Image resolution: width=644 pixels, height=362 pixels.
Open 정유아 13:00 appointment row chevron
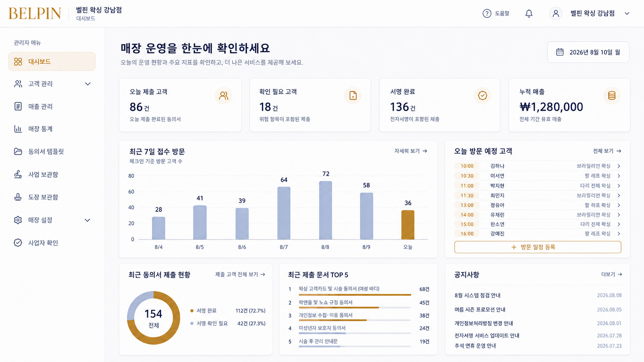click(x=619, y=205)
